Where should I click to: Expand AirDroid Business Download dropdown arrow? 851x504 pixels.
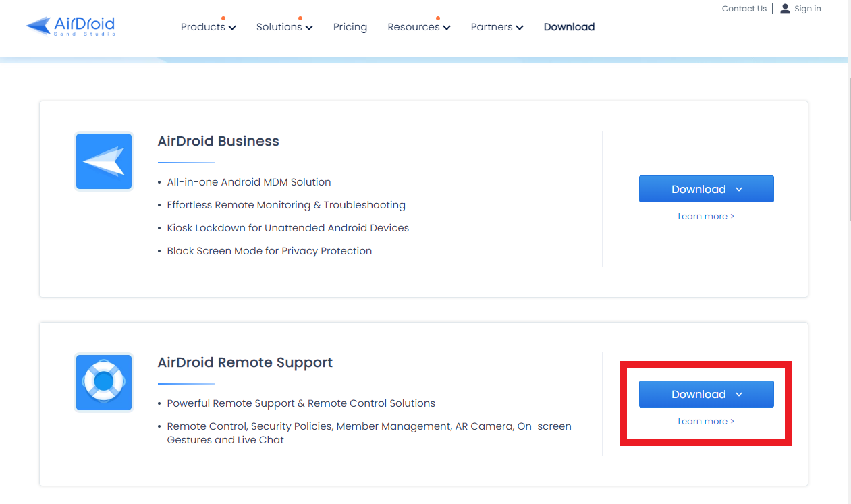point(739,190)
